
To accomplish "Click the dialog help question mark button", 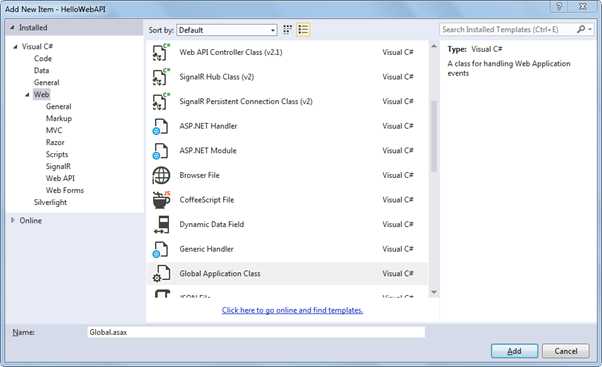I will 559,7.
